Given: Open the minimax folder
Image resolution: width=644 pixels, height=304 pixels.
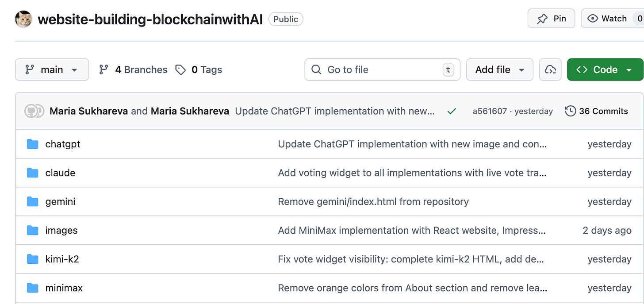Looking at the screenshot, I should pos(64,288).
